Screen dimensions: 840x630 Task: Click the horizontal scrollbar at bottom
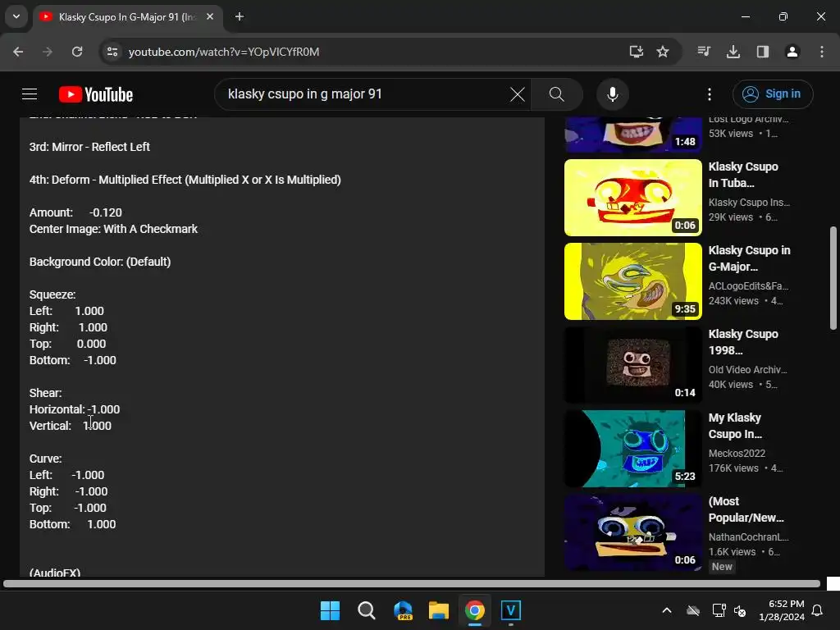(412, 583)
